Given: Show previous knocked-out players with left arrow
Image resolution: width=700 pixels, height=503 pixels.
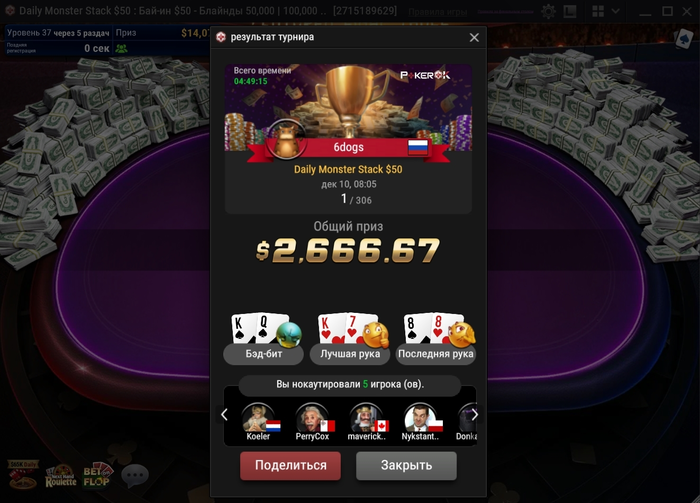Looking at the screenshot, I should tap(224, 415).
